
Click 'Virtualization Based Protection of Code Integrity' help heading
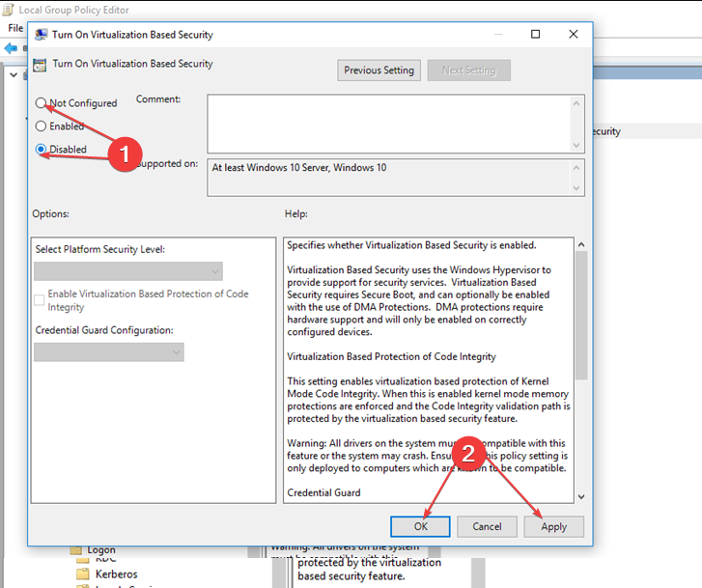pyautogui.click(x=391, y=356)
